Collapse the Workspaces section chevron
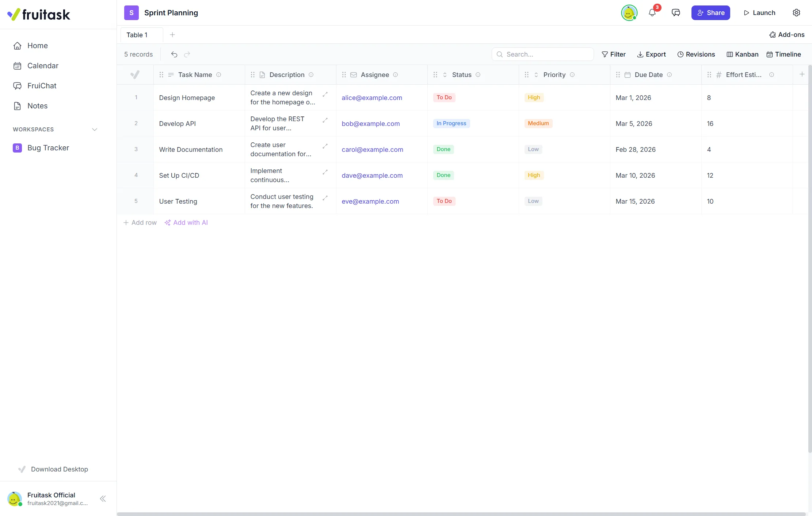 point(95,130)
